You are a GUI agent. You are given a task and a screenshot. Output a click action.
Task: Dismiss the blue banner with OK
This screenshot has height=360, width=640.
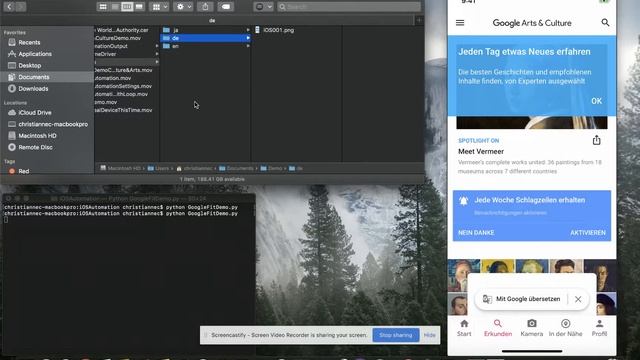[596, 101]
